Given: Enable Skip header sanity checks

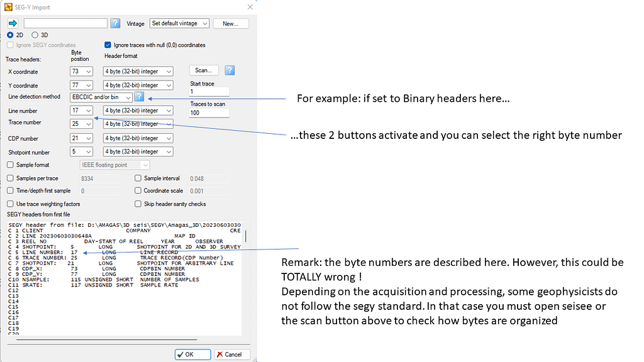Looking at the screenshot, I should (138, 204).
